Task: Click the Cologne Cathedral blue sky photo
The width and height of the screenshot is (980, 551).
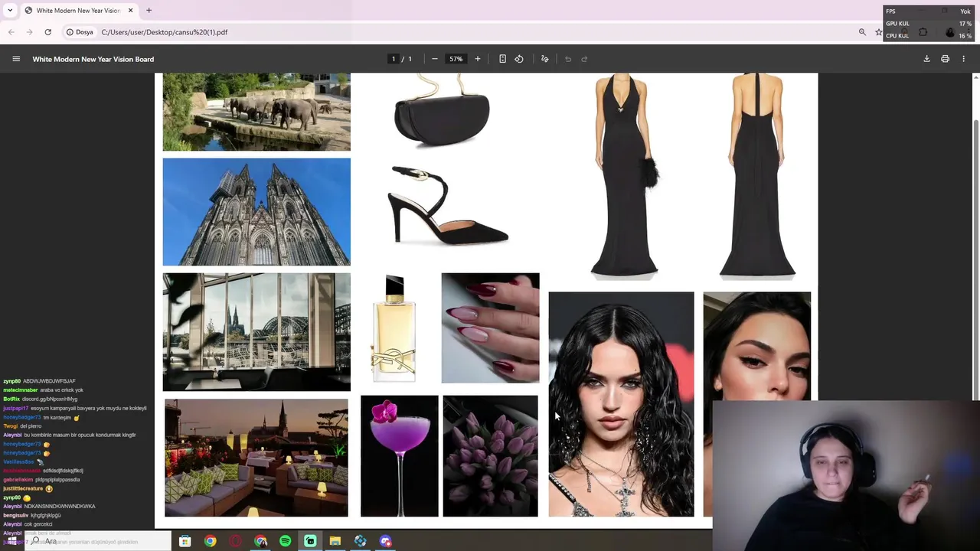Action: click(256, 212)
